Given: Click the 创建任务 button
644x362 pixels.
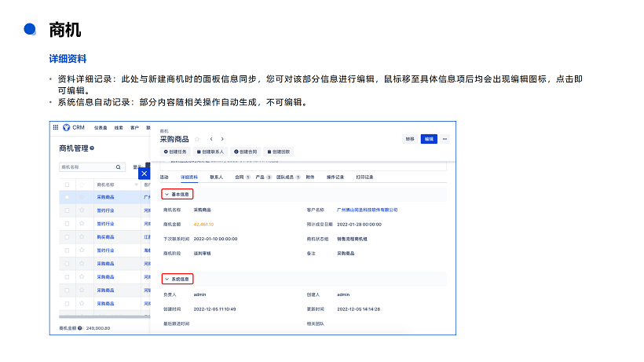Looking at the screenshot, I should pos(175,152).
